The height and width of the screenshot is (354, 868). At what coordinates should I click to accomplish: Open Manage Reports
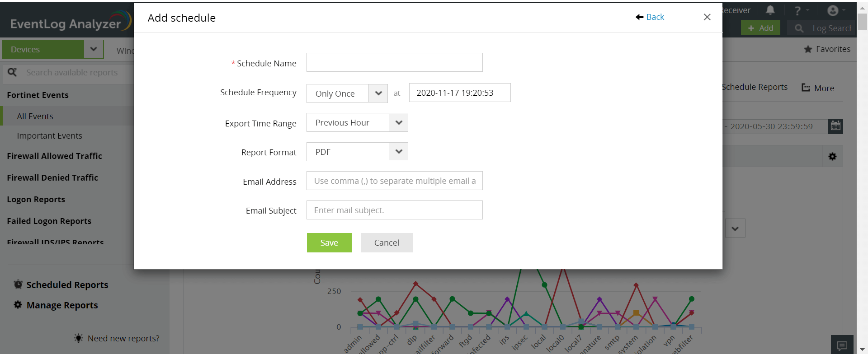pyautogui.click(x=56, y=305)
